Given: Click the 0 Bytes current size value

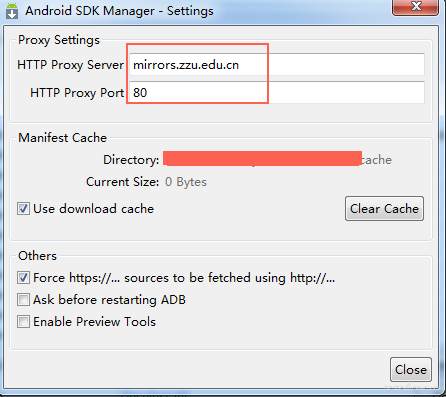Looking at the screenshot, I should click(186, 182).
